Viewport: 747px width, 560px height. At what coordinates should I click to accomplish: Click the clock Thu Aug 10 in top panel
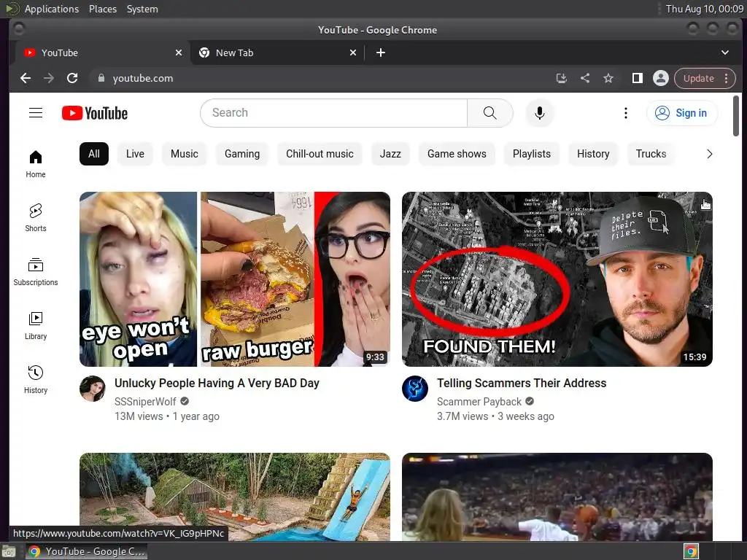pyautogui.click(x=704, y=9)
